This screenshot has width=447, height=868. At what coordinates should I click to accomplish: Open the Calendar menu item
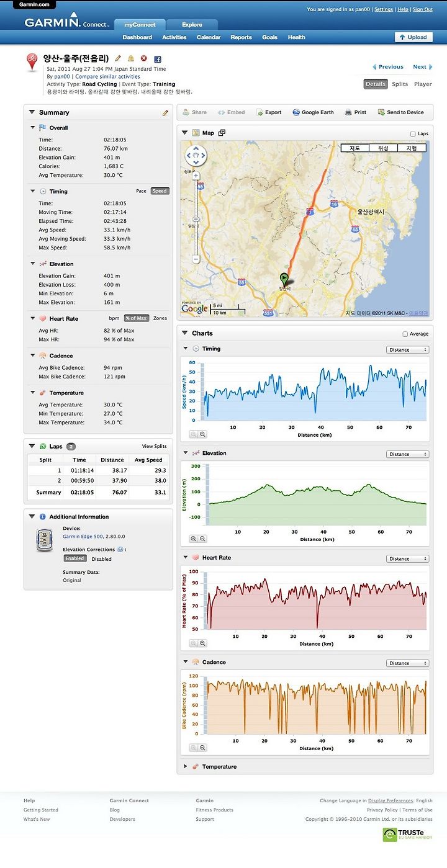209,37
